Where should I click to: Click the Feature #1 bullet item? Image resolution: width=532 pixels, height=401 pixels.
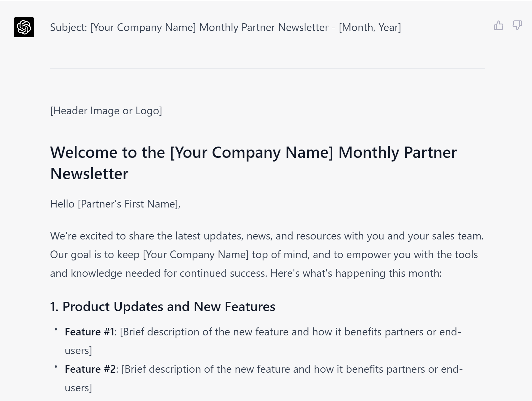(x=263, y=340)
